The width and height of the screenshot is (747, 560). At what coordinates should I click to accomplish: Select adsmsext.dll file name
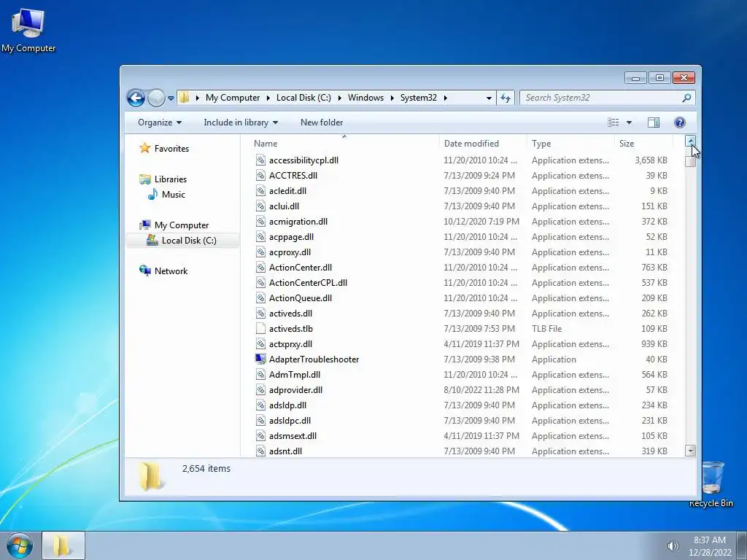coord(293,436)
